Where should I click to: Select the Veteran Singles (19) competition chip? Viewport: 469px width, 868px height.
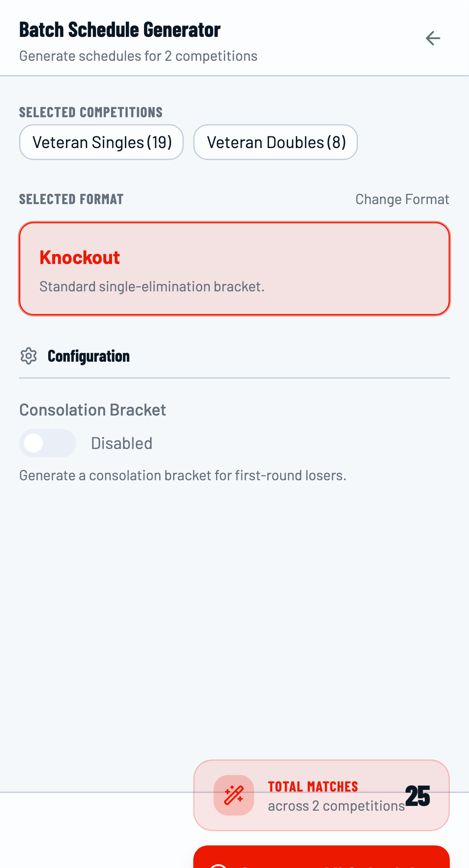click(101, 142)
